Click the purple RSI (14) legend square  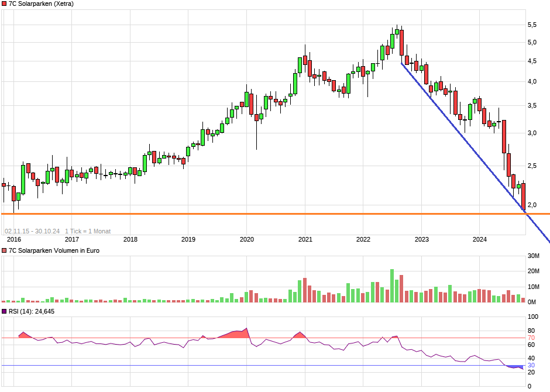coord(4,312)
